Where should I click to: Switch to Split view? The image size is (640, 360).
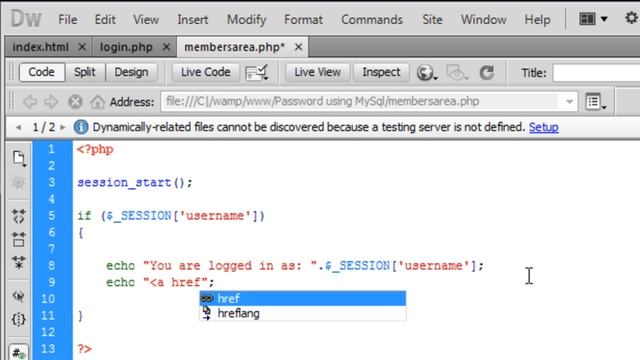(85, 72)
